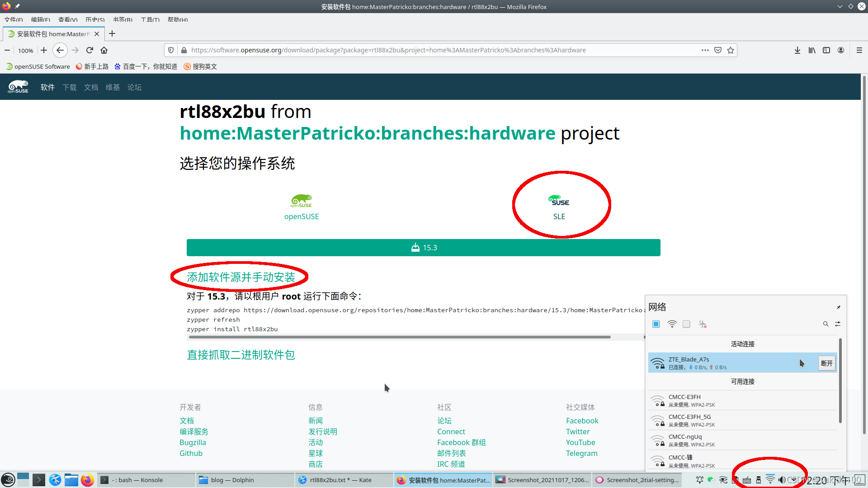
Task: Open the application launcher in taskbar
Action: pyautogui.click(x=8, y=480)
